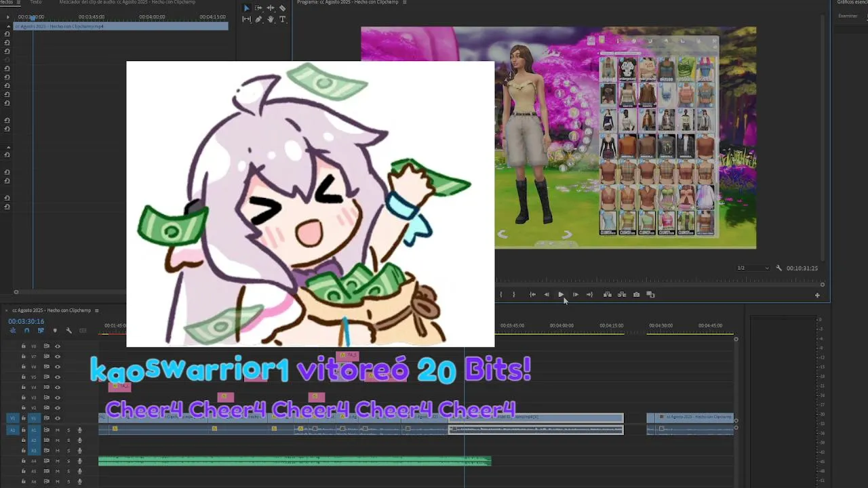Solo audio track A2
Screen dimensions: 868x488
68,441
